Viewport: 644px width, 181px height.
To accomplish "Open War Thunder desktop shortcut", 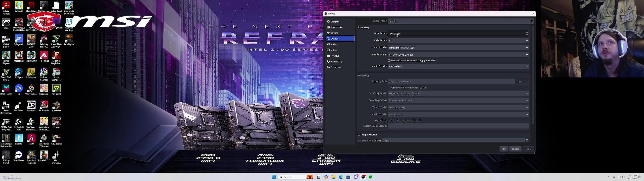I will coord(31,90).
